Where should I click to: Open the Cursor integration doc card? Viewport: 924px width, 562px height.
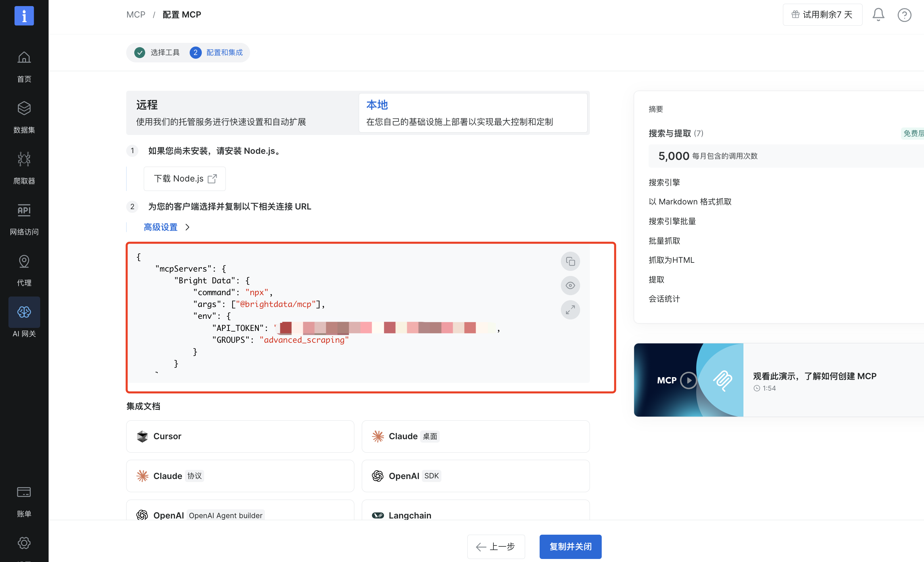pos(240,437)
